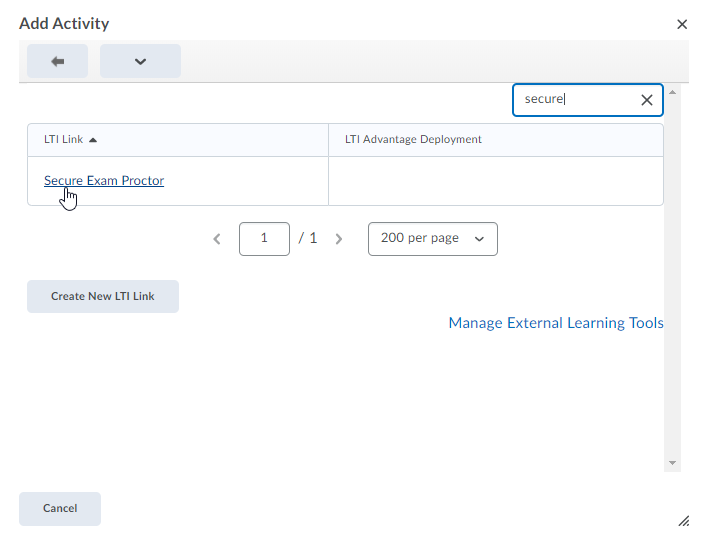Click the search box containing 'secure'
This screenshot has height=547, width=709.
coord(575,100)
